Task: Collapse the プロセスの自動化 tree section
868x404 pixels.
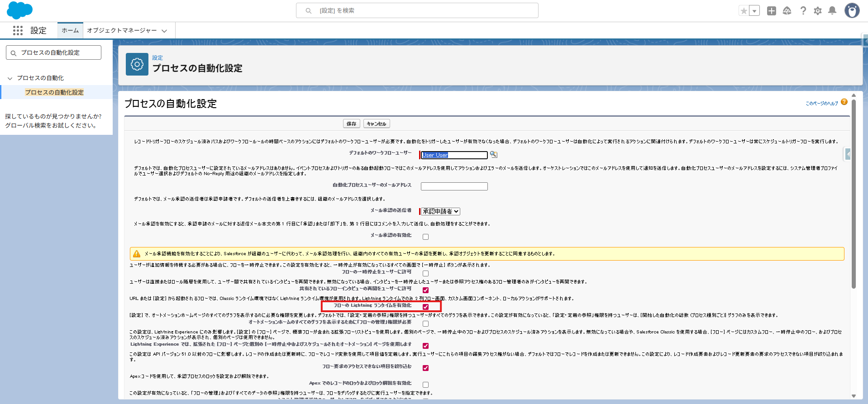Action: pyautogui.click(x=10, y=78)
